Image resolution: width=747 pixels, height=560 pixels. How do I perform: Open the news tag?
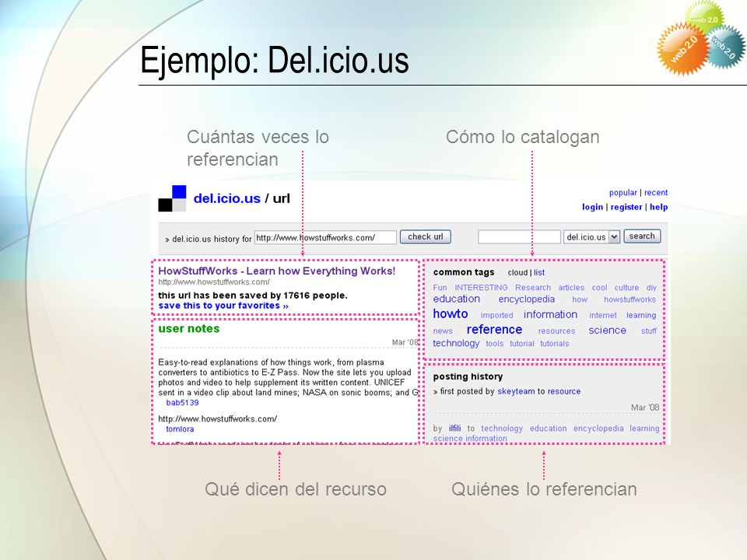(443, 331)
